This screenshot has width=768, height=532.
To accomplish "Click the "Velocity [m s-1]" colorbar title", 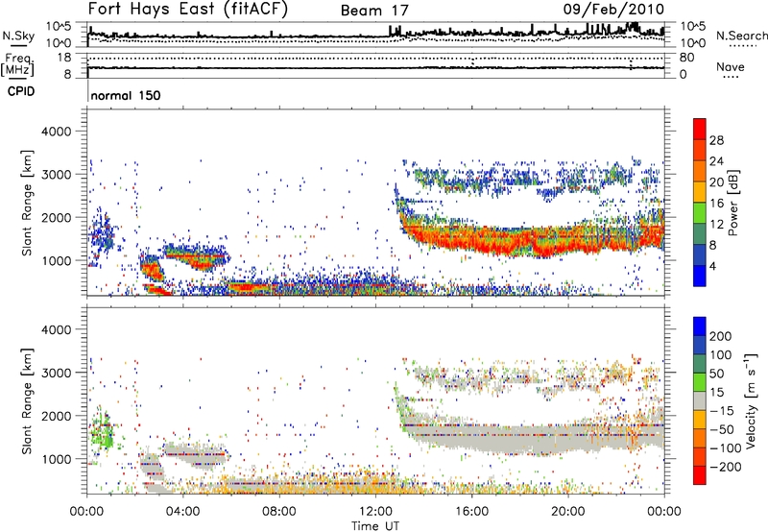I will point(751,400).
